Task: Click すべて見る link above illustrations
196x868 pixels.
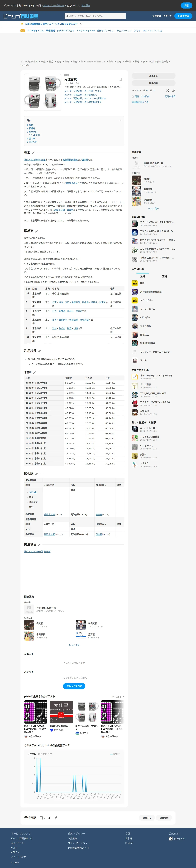Action: (x=118, y=696)
